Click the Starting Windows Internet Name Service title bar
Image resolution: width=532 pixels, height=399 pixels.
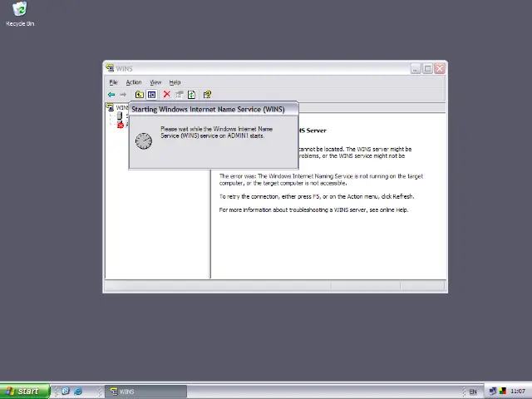(214, 109)
